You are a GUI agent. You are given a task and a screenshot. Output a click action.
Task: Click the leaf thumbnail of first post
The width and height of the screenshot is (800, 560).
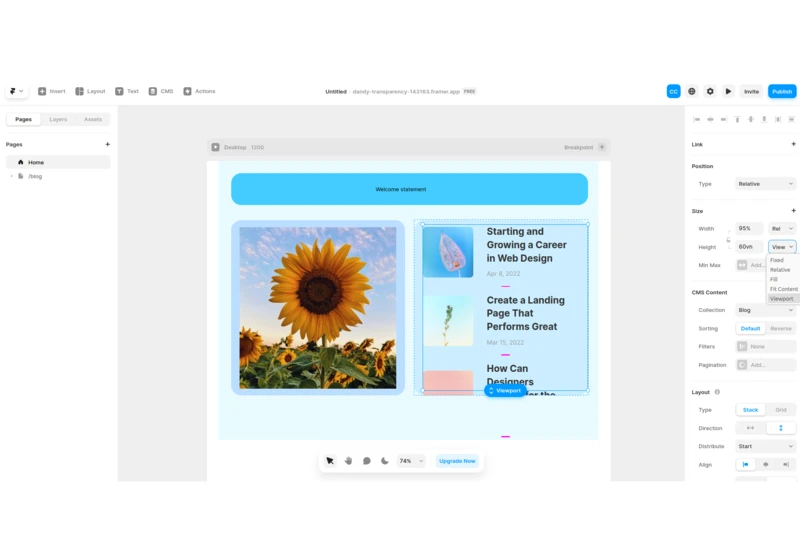coord(448,252)
